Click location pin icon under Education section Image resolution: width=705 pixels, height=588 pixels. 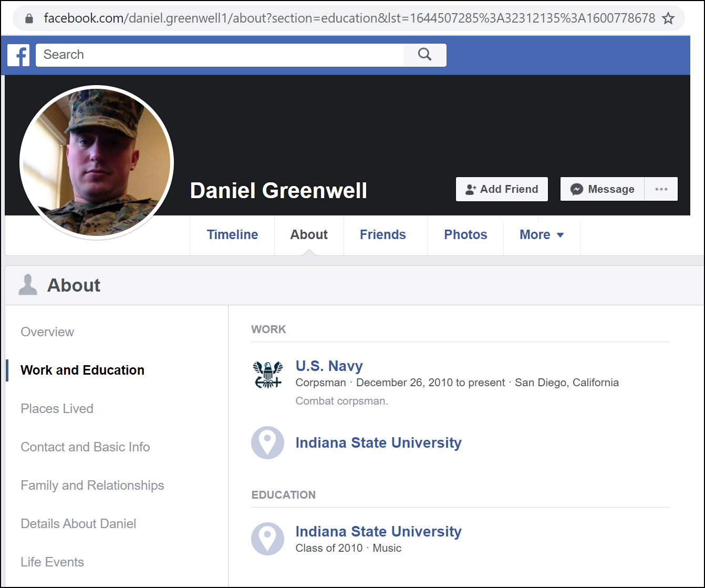[x=267, y=539]
